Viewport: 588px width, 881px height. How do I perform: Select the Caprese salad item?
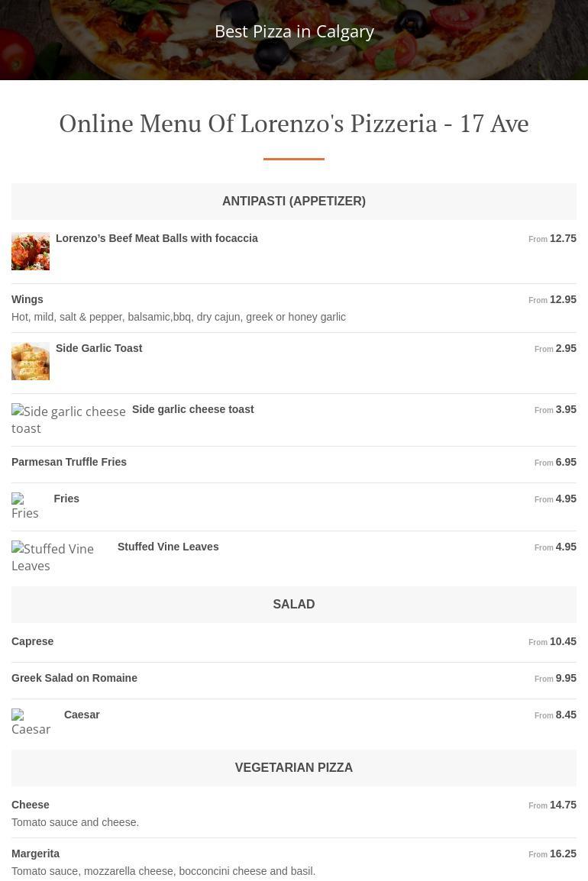click(x=33, y=641)
